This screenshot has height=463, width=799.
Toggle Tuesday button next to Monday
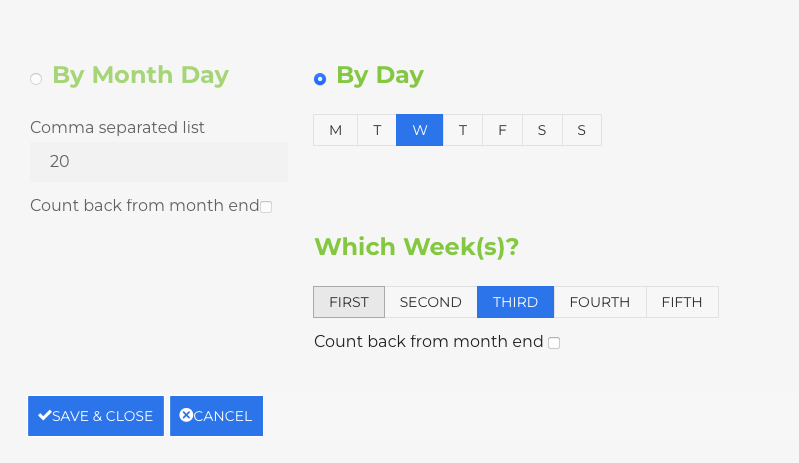(x=377, y=130)
